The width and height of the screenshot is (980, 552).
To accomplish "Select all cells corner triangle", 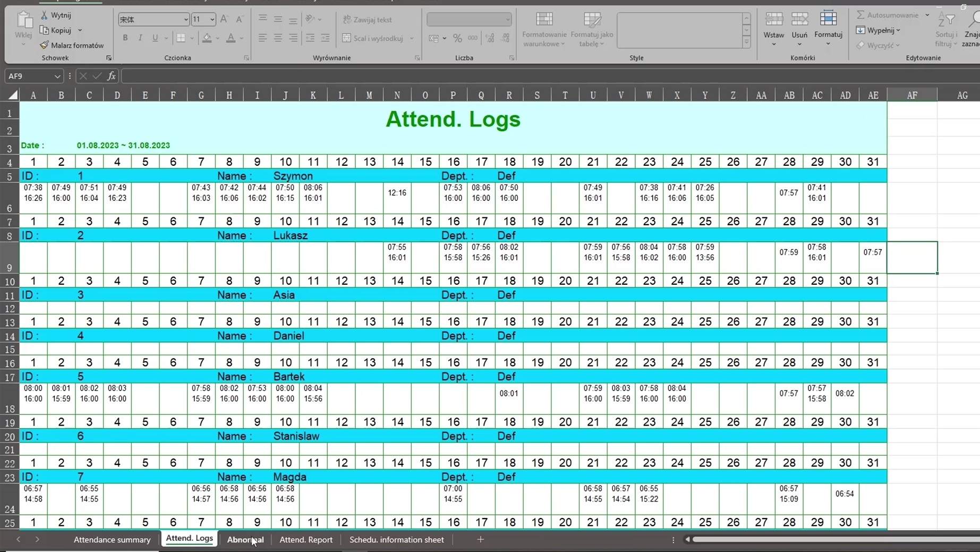I will [12, 95].
